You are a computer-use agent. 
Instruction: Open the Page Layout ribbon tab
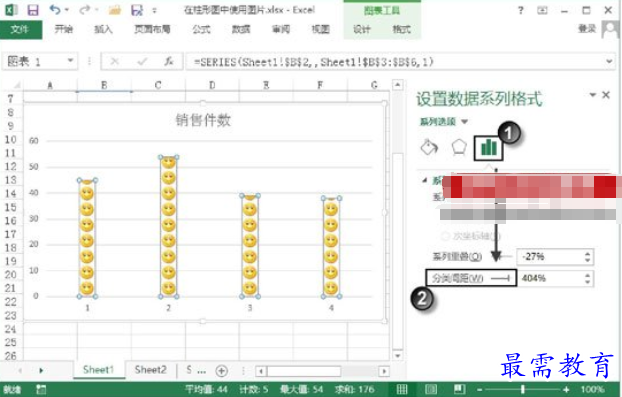[x=152, y=29]
